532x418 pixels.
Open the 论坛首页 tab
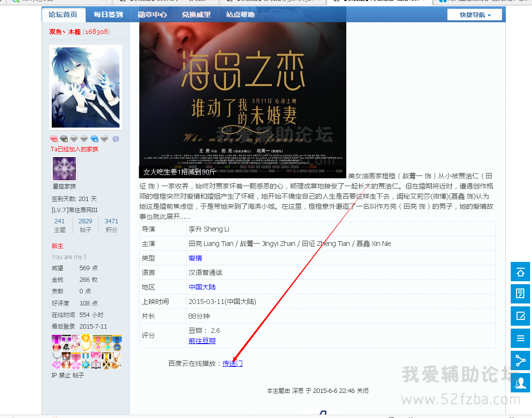tap(63, 15)
